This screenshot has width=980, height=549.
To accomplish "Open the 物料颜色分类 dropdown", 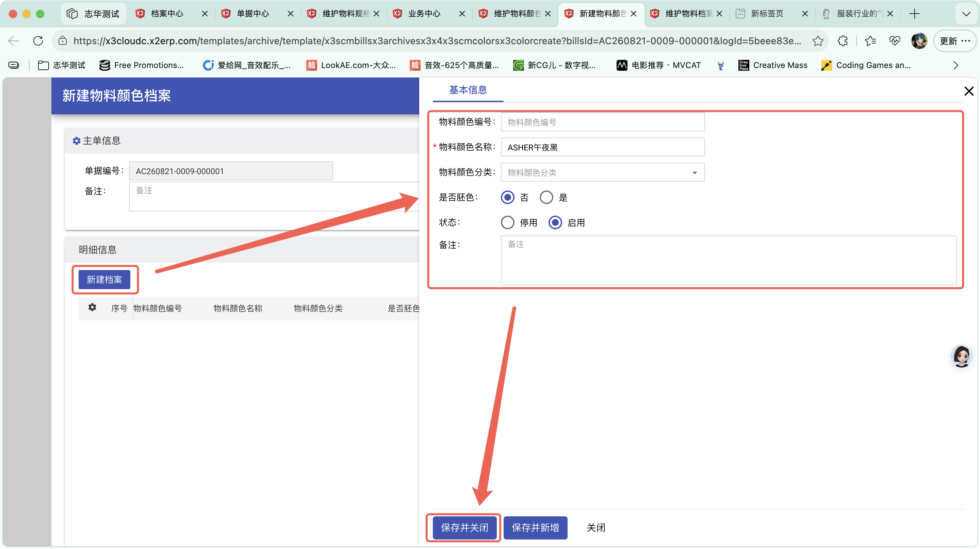I will 603,172.
